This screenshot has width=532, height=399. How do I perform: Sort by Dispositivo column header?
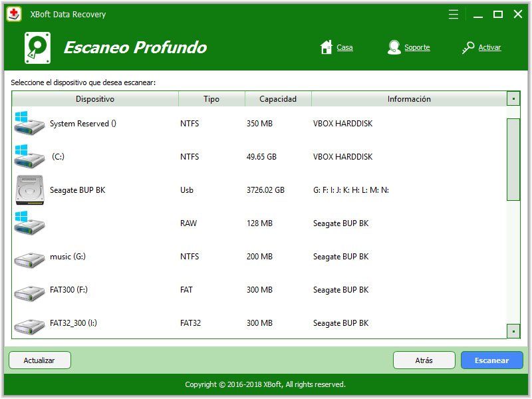tap(95, 99)
